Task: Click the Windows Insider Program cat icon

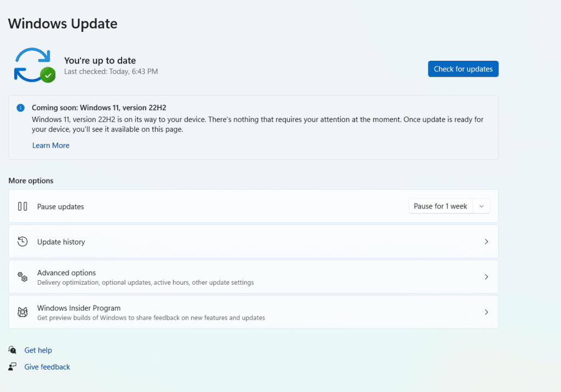Action: tap(22, 312)
